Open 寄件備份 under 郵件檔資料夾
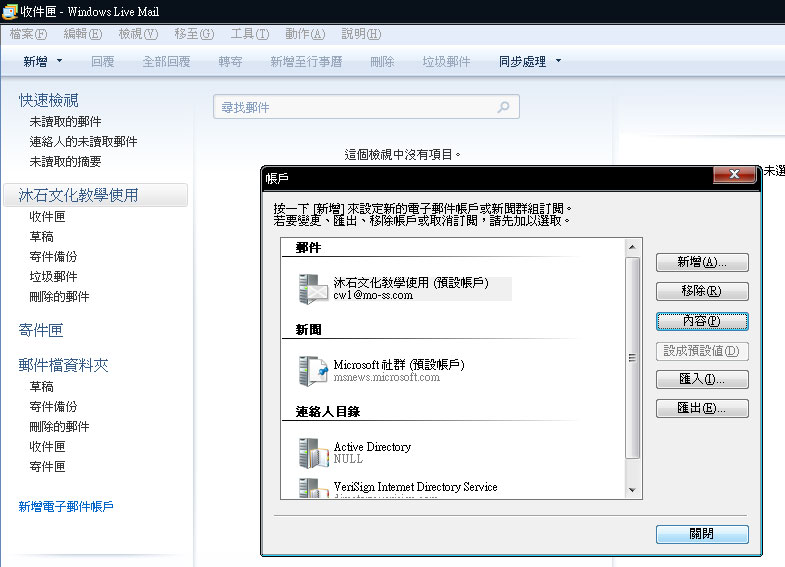 (53, 407)
